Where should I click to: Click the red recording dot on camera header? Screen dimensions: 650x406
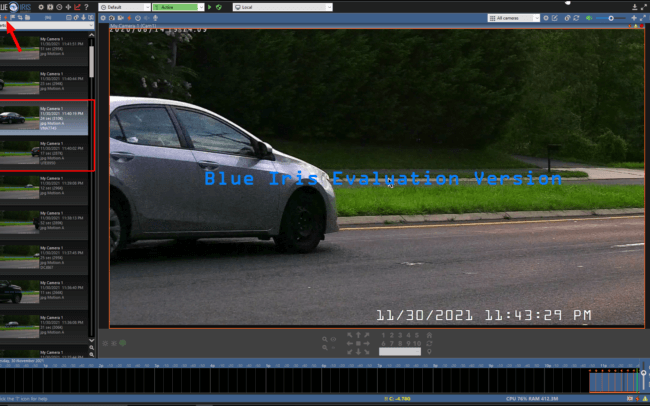click(x=642, y=26)
